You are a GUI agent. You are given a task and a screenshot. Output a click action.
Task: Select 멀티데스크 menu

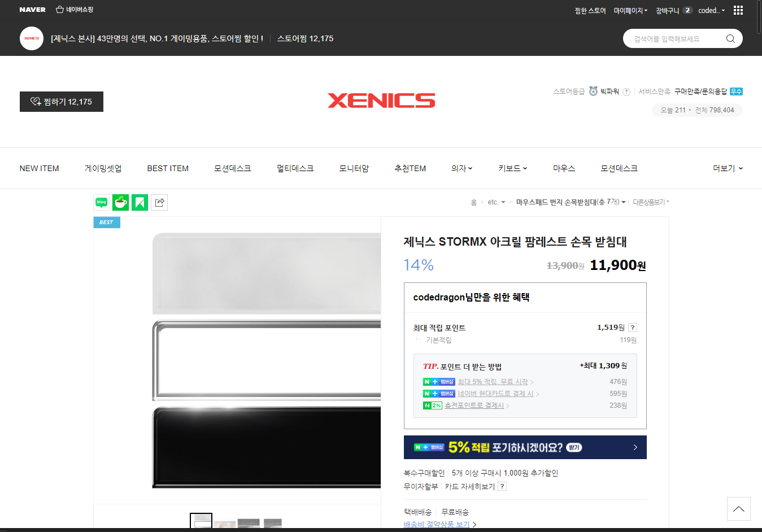pos(295,168)
